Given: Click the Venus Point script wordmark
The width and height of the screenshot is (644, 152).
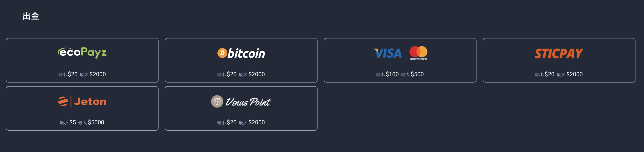Looking at the screenshot, I should 248,102.
